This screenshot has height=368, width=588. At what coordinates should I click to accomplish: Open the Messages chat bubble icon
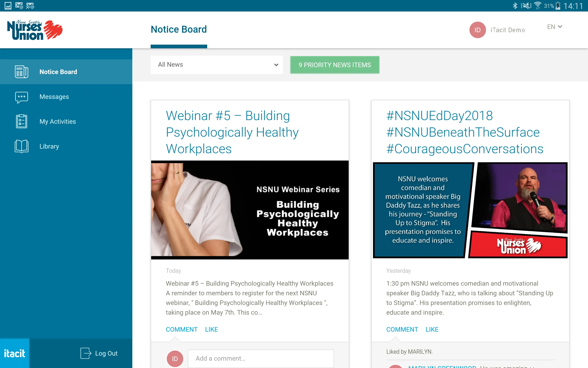pos(21,97)
